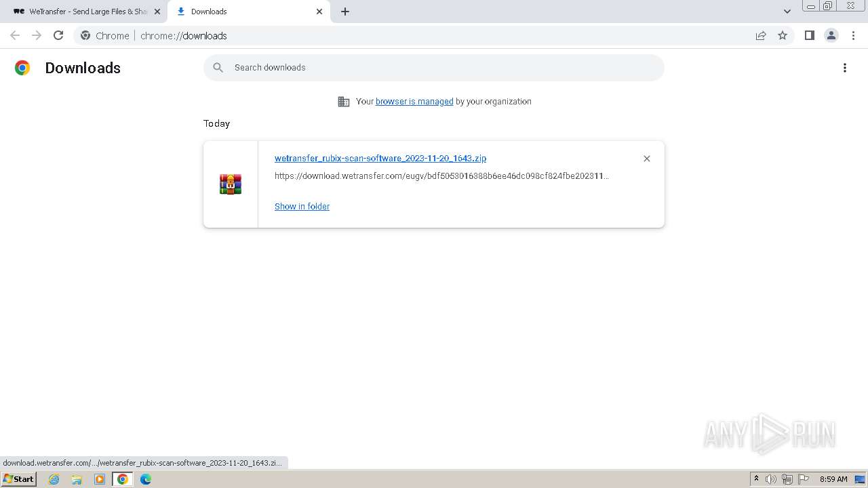Click the Downloads page heading
868x488 pixels.
83,68
